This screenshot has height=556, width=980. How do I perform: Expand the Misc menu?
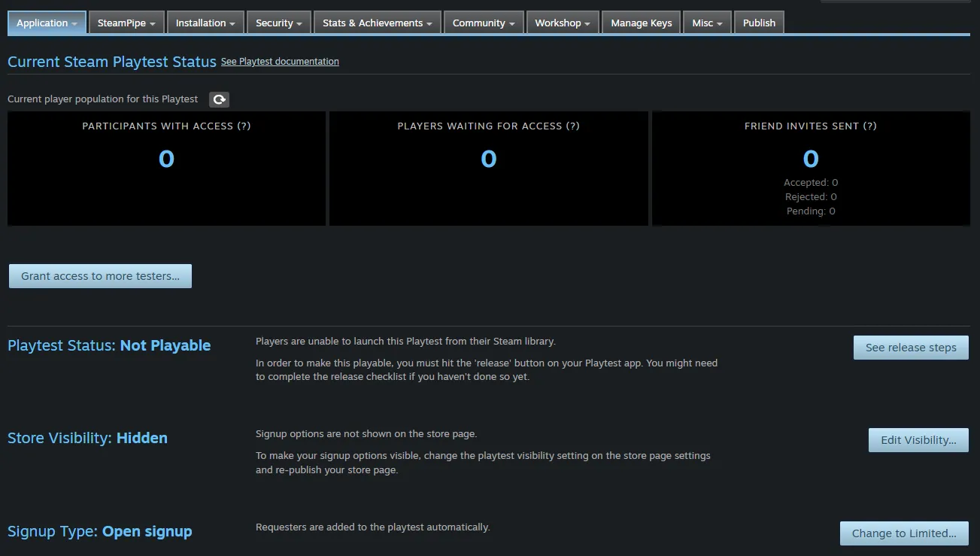(x=707, y=23)
